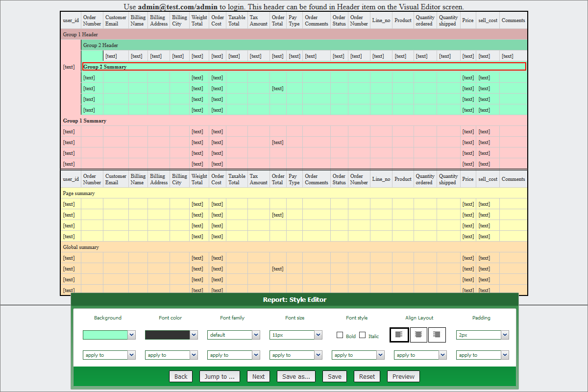Click the Save as... button
The width and height of the screenshot is (588, 392).
pos(296,376)
